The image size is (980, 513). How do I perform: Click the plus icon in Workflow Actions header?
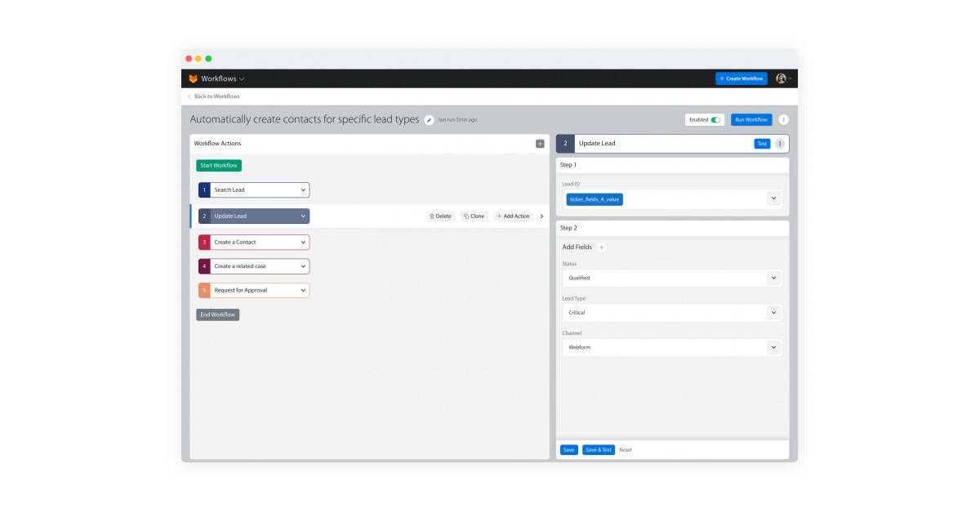tap(539, 143)
